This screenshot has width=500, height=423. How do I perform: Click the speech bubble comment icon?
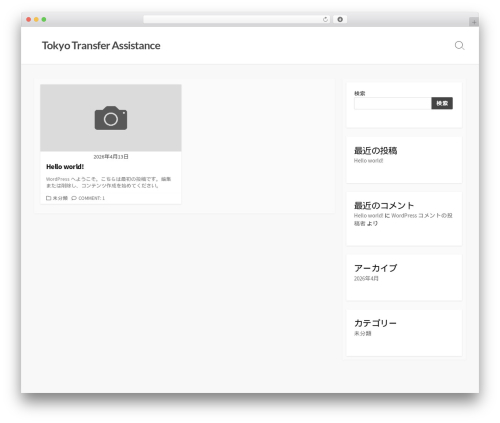tap(74, 198)
